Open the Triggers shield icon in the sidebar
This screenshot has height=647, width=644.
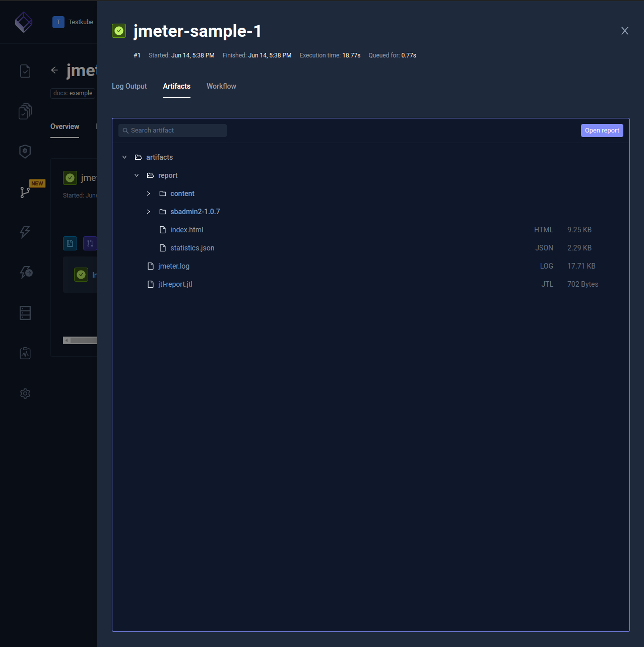pyautogui.click(x=25, y=151)
